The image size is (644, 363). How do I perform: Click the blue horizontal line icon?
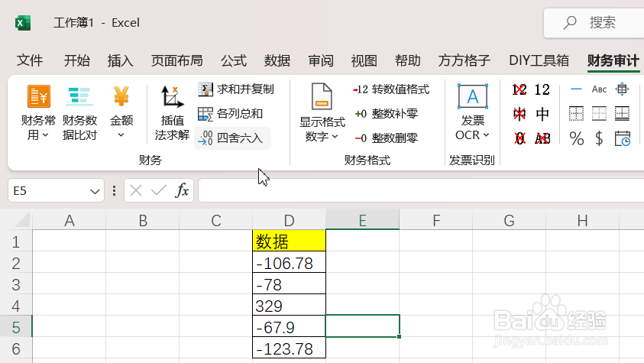[576, 89]
